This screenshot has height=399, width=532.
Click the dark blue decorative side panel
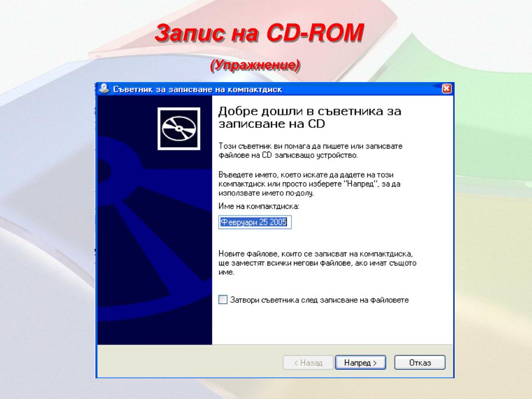tap(155, 220)
